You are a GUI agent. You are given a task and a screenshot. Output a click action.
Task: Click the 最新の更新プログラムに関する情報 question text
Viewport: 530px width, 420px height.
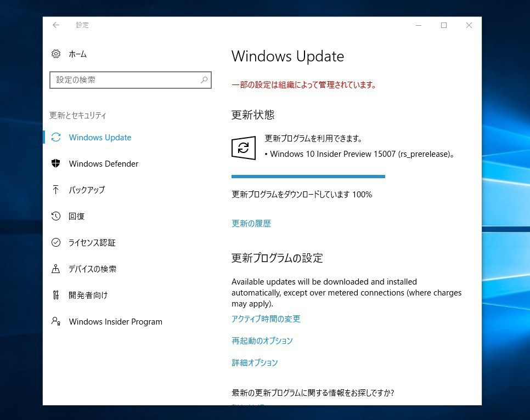[x=313, y=393]
